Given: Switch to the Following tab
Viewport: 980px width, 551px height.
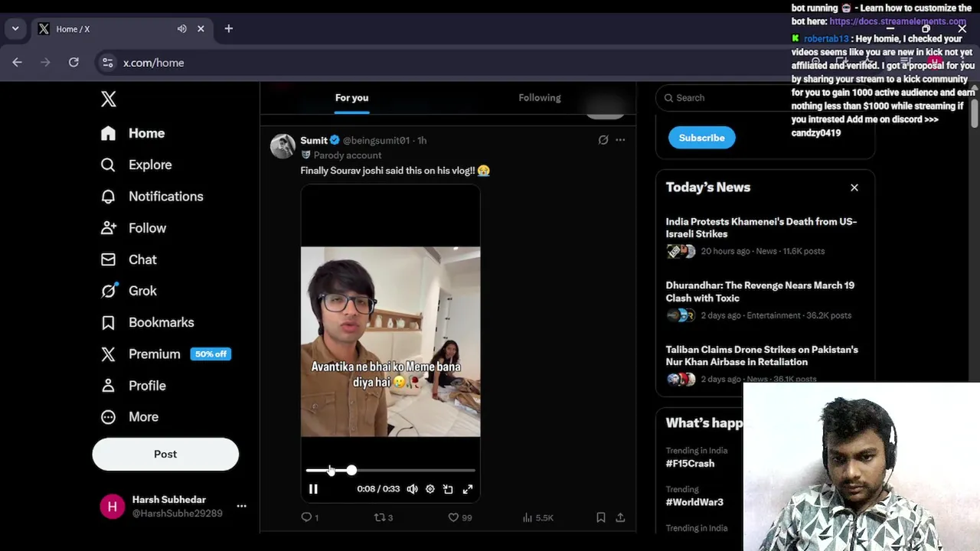Looking at the screenshot, I should (540, 98).
